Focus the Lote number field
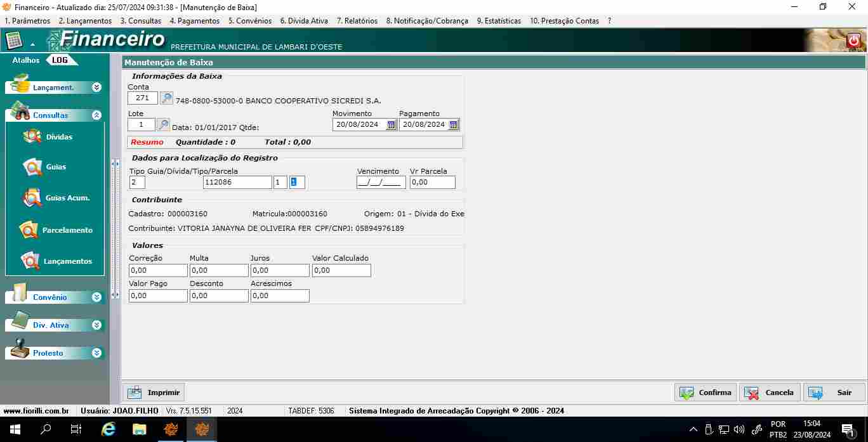Viewport: 868px width, 442px height. coord(141,125)
